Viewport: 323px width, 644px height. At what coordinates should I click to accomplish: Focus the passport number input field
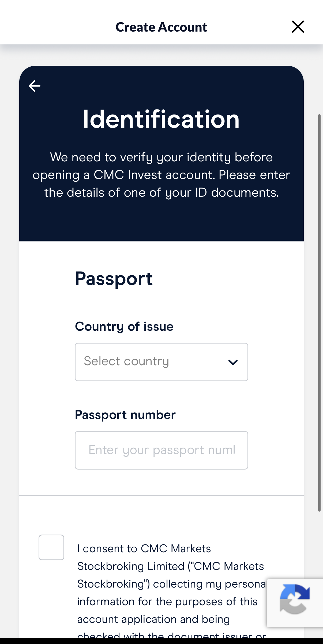pyautogui.click(x=161, y=450)
